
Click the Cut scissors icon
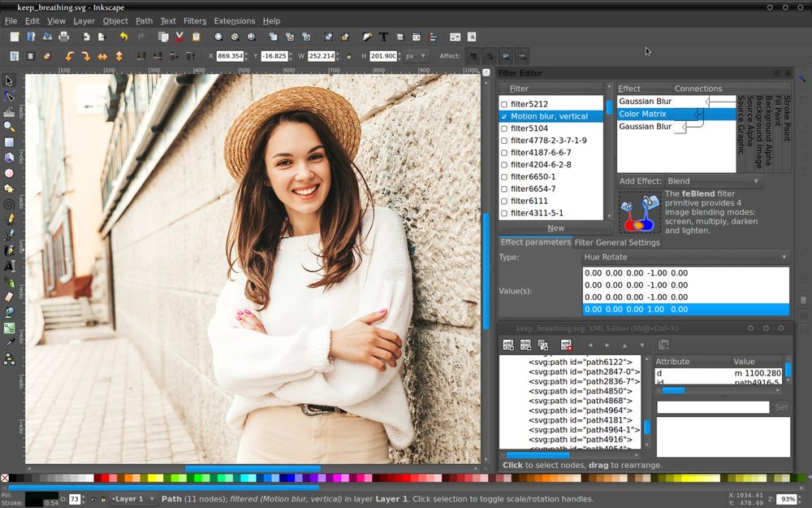[x=179, y=37]
